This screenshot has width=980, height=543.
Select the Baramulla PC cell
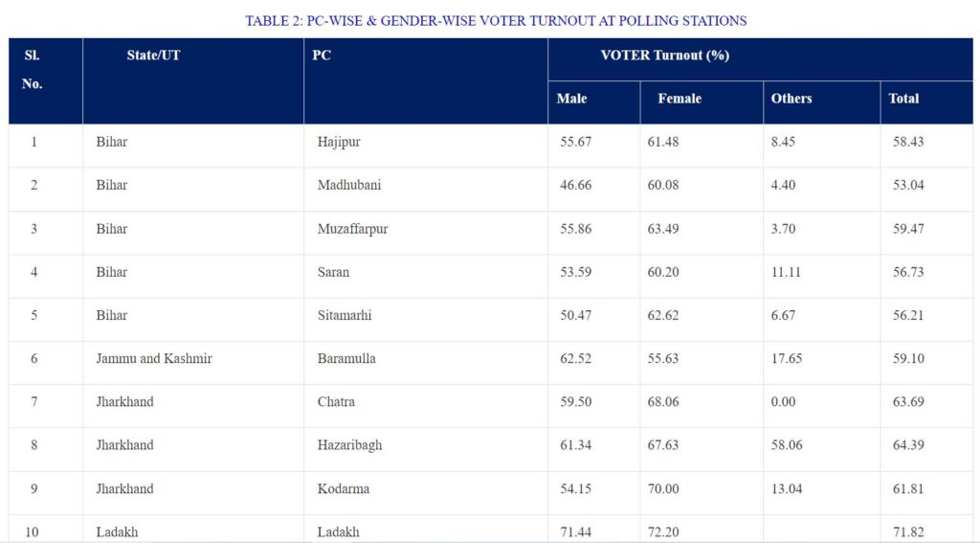[346, 358]
